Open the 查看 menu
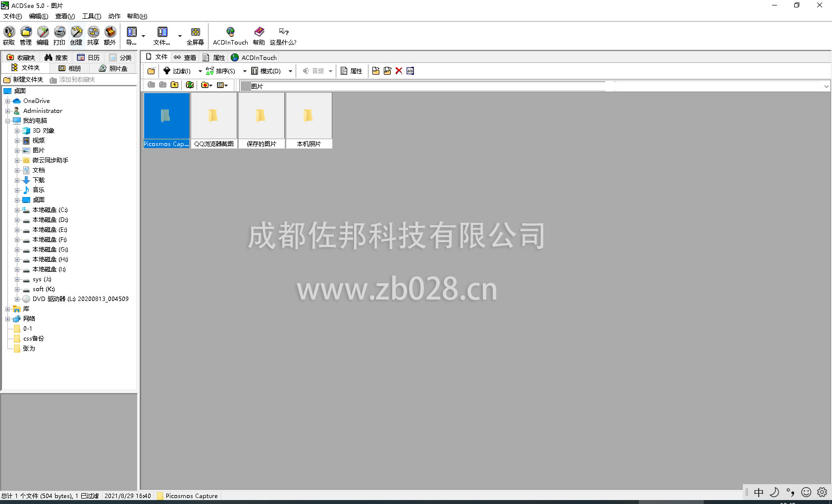Viewport: 832px width, 504px height. click(x=65, y=16)
